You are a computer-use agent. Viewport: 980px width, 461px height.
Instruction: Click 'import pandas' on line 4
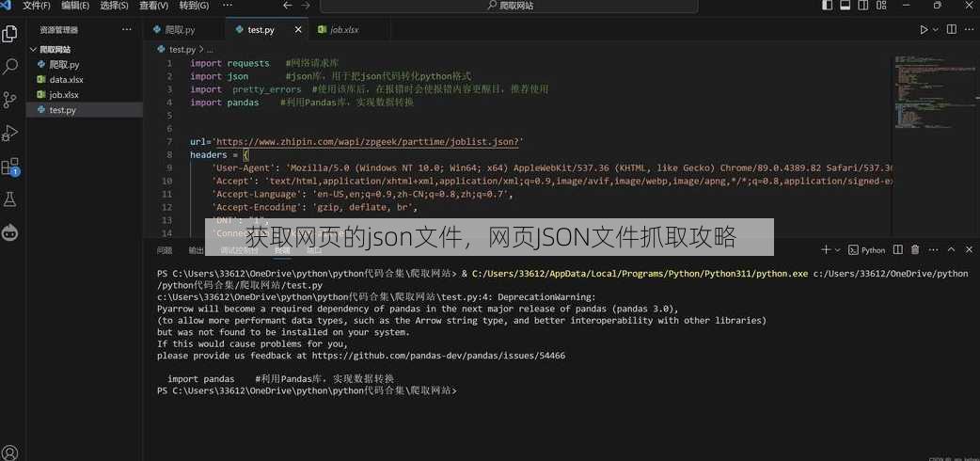(225, 103)
